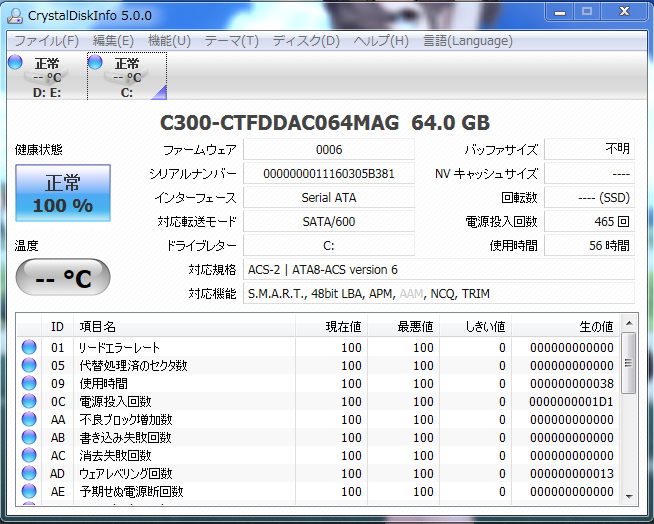Click the ID column header
Viewport: 654px width, 524px height.
point(58,326)
